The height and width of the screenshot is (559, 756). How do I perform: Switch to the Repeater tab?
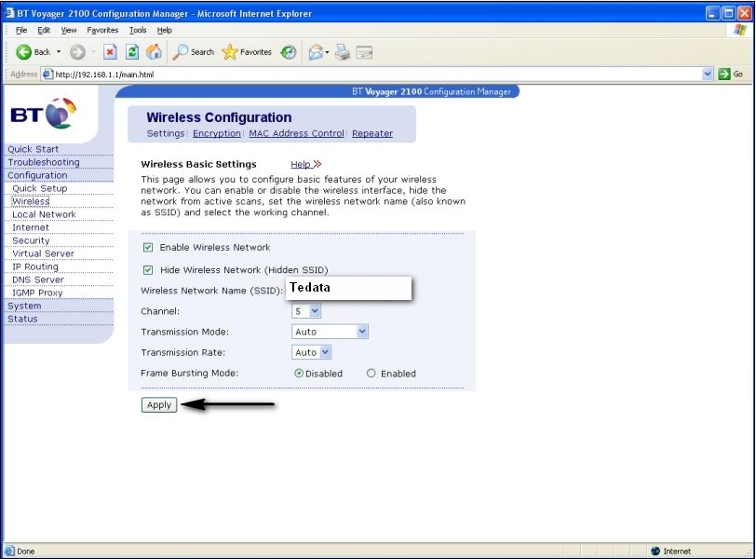pos(372,133)
